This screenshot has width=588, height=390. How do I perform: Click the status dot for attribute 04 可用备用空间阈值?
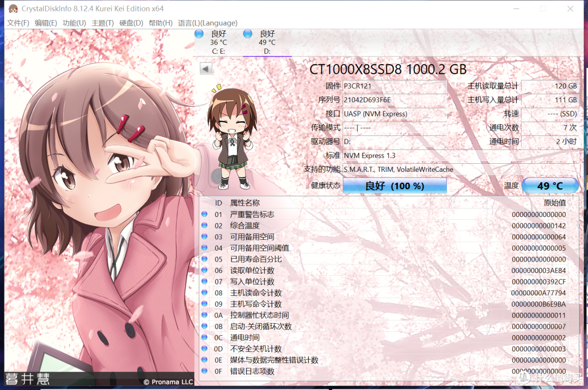pyautogui.click(x=204, y=247)
